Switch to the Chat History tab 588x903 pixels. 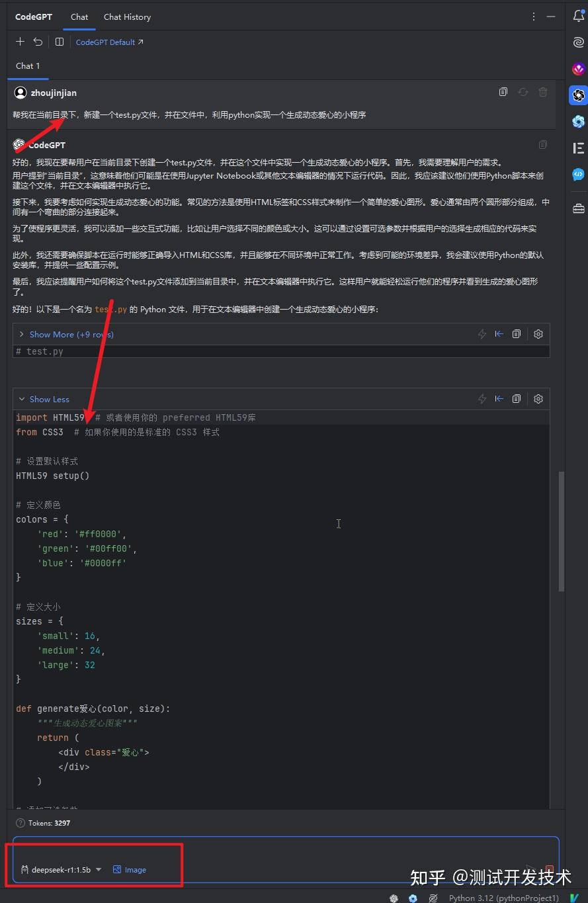127,17
